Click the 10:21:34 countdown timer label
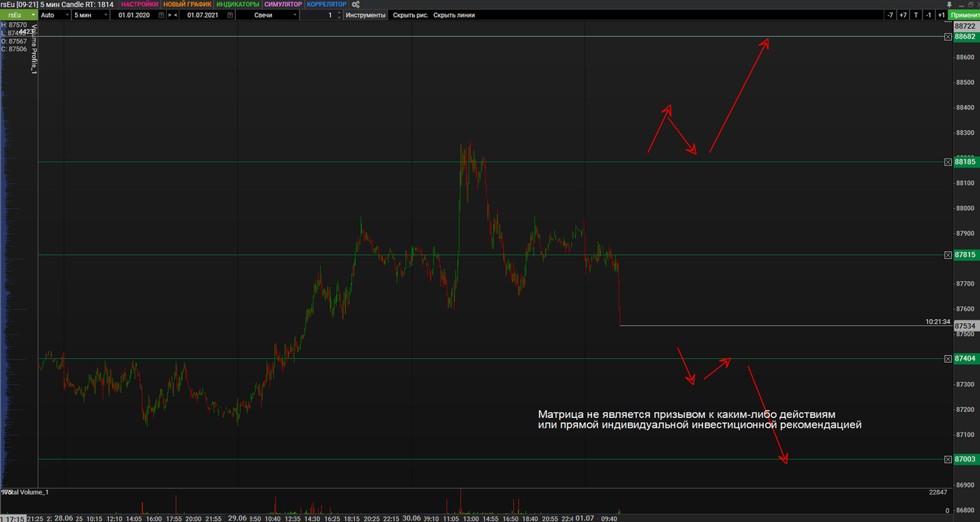The width and height of the screenshot is (980, 522). click(x=938, y=322)
